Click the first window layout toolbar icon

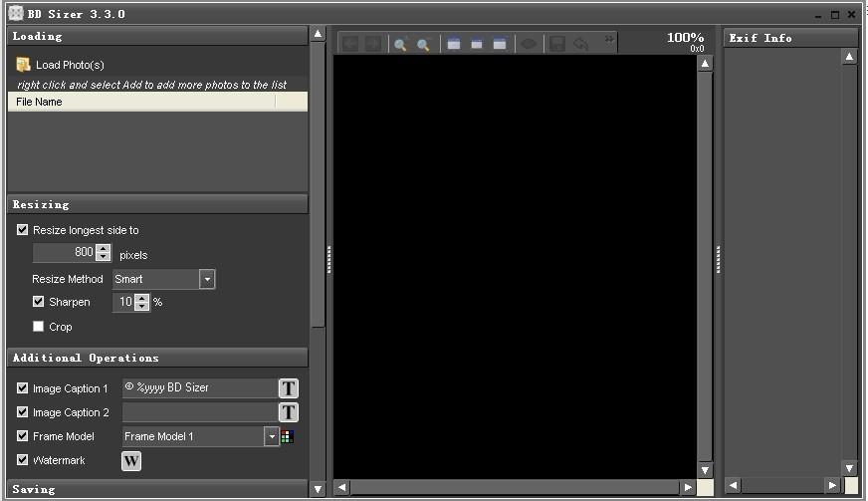point(454,44)
